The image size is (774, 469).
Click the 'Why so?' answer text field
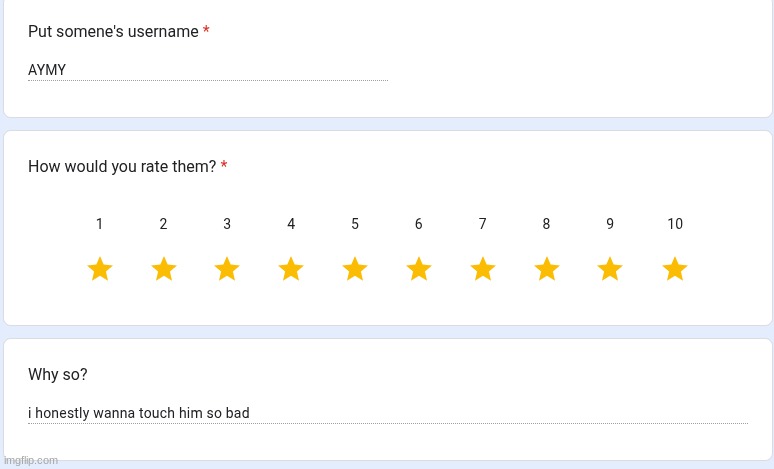tap(387, 413)
